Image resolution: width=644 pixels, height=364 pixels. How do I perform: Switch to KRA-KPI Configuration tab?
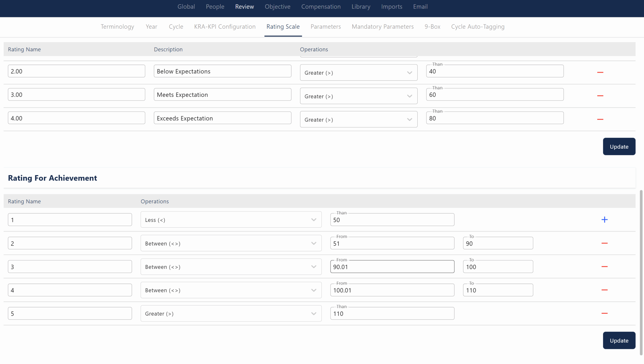(225, 27)
